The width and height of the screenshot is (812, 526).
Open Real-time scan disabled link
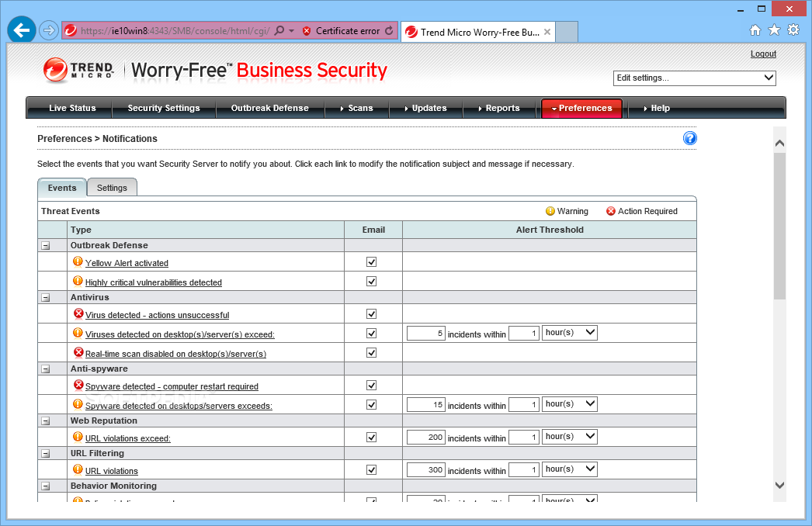[x=175, y=354]
